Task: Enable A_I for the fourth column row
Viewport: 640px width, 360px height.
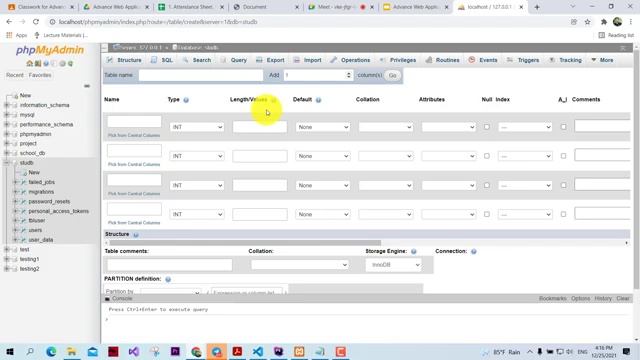Action: [563, 214]
